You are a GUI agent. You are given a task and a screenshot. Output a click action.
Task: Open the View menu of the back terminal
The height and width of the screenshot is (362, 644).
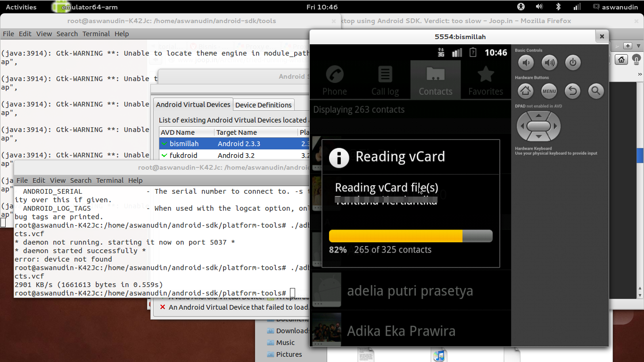click(x=44, y=34)
